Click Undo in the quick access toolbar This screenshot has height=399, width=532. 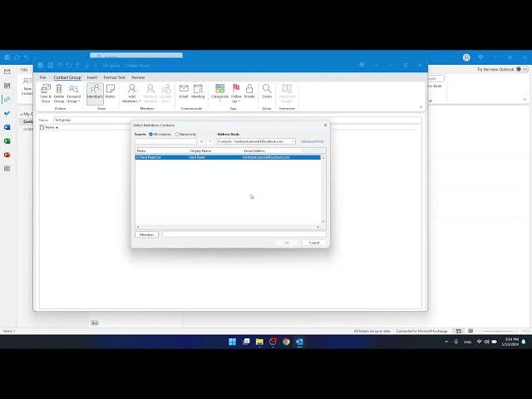coord(60,65)
